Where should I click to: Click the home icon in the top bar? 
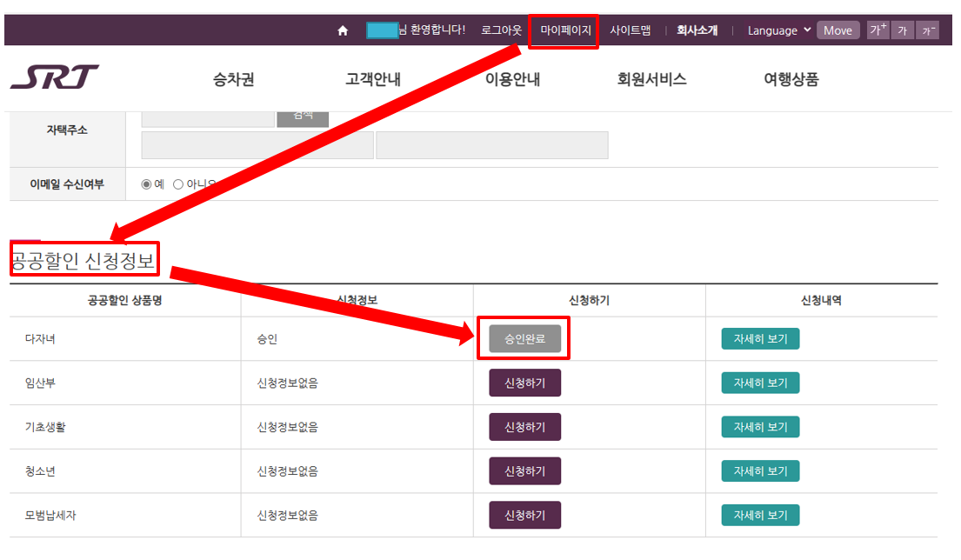coord(343,30)
